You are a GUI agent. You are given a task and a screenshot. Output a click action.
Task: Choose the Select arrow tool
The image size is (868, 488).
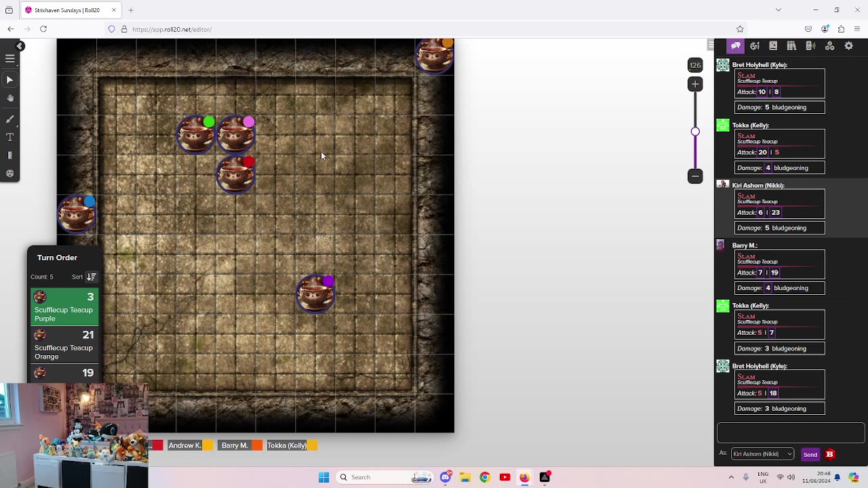pos(10,80)
